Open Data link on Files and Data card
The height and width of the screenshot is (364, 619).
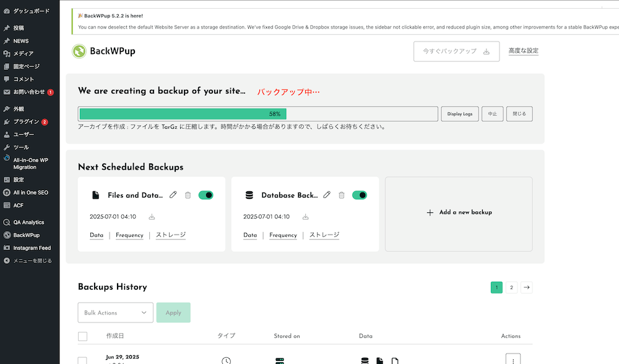click(x=97, y=235)
